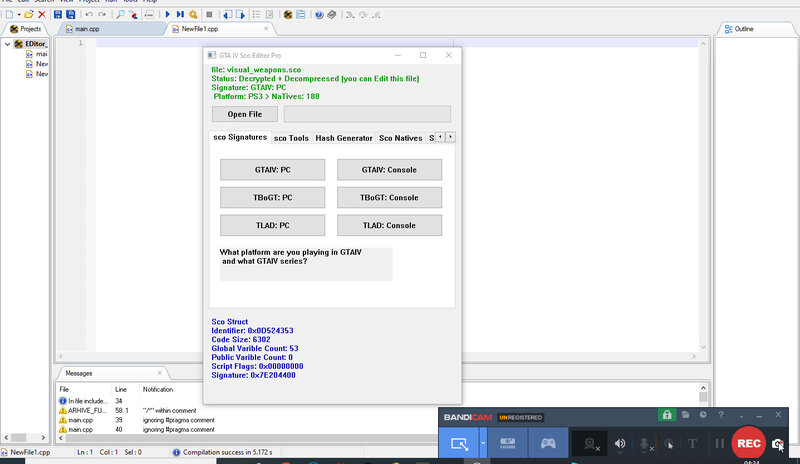The height and width of the screenshot is (464, 800).
Task: Select Bandicam HDMI device recording mode
Action: click(x=508, y=443)
